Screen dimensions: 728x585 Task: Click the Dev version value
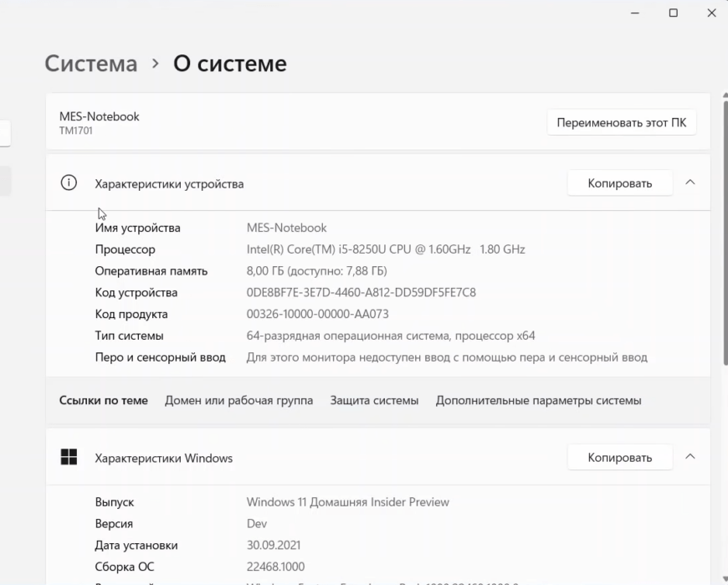(x=257, y=524)
